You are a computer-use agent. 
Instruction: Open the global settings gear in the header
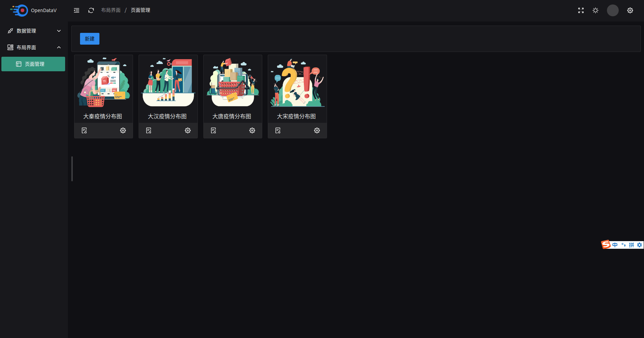[x=630, y=10]
